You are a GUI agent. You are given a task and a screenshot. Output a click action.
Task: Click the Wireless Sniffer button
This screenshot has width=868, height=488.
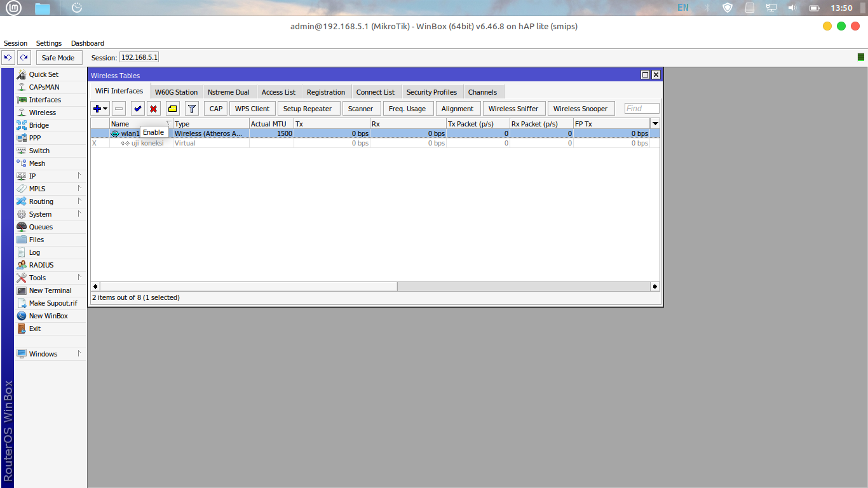click(513, 109)
